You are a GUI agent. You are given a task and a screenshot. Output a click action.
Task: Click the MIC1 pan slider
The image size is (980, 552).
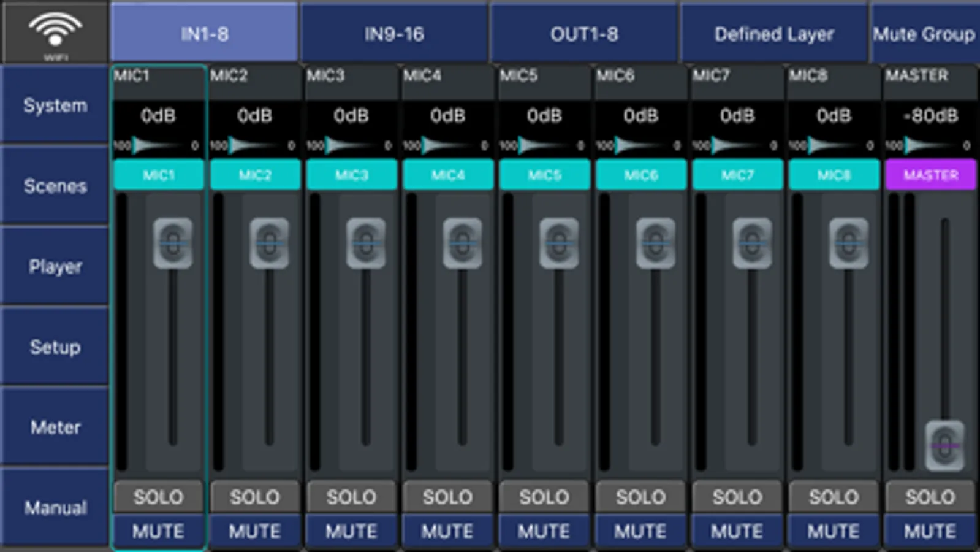pyautogui.click(x=158, y=145)
